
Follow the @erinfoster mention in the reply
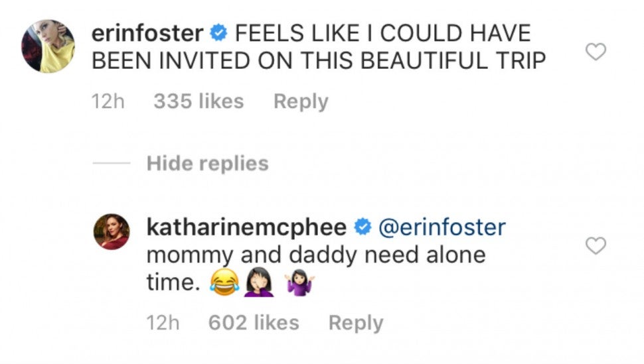click(x=442, y=228)
